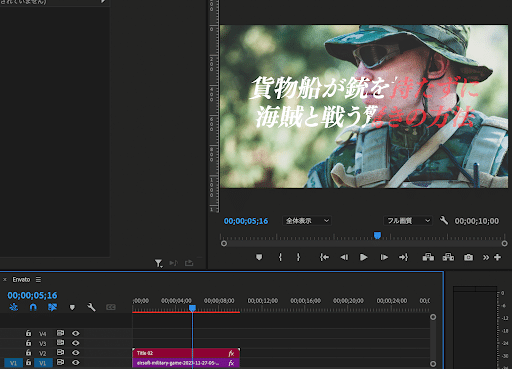Click the Lift button
512x369 pixels.
click(x=428, y=257)
